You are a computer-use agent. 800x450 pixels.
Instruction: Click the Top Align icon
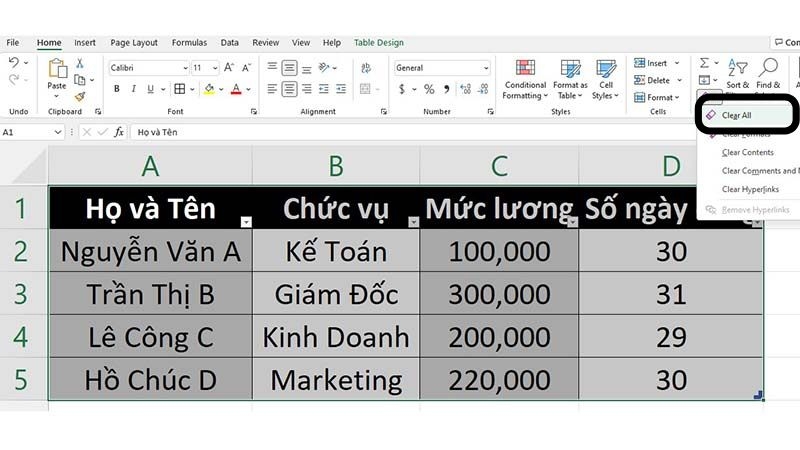tap(272, 67)
